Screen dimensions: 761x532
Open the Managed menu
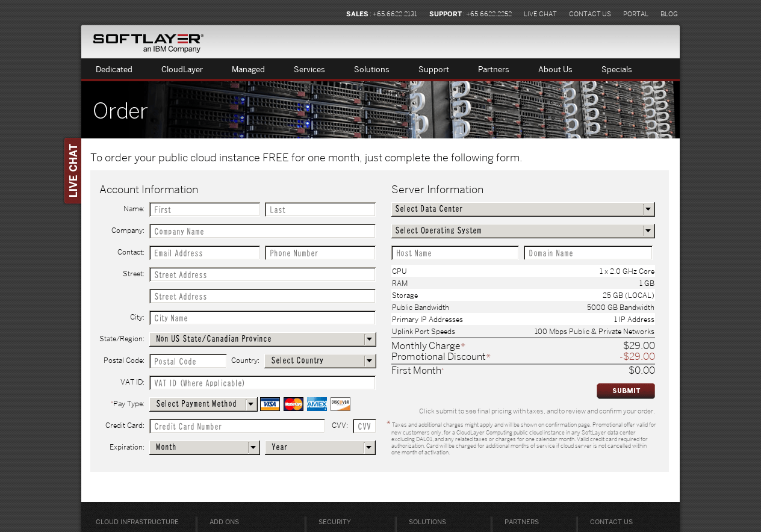(x=248, y=69)
